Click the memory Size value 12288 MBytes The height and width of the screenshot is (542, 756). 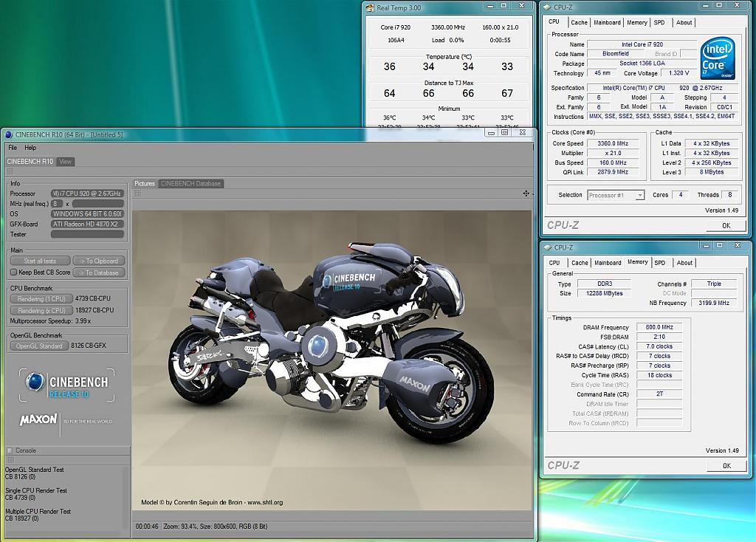point(604,293)
